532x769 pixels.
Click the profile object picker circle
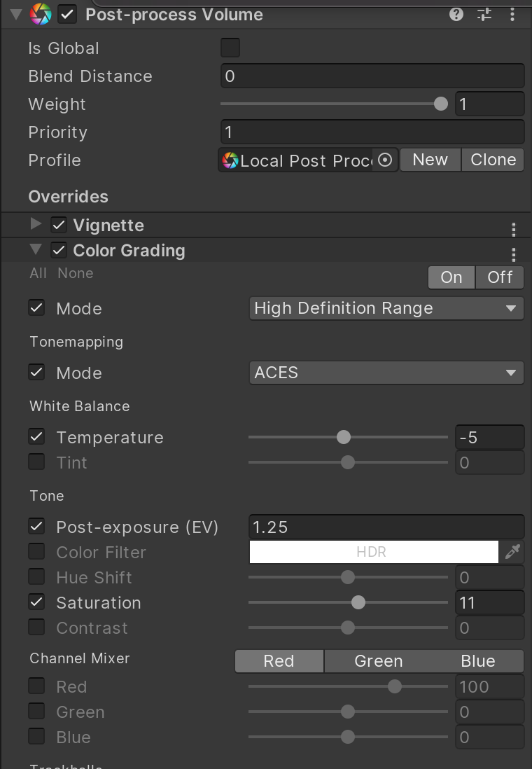click(384, 160)
